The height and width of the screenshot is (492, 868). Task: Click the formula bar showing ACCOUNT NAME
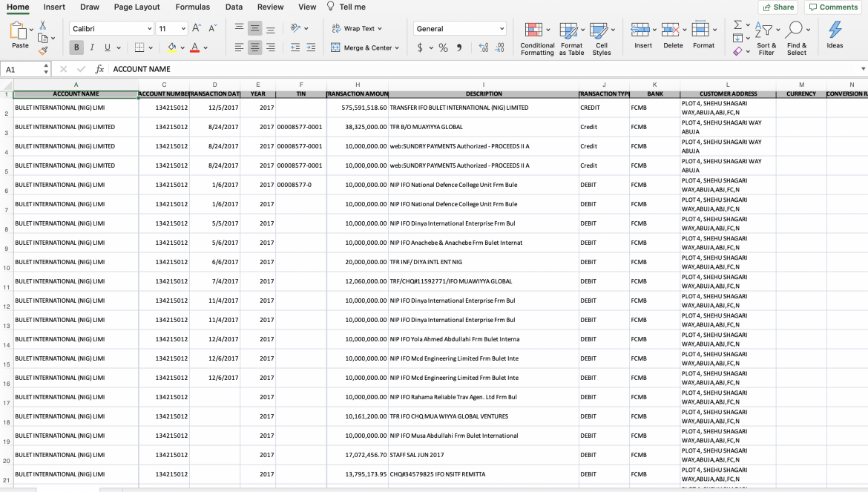pos(487,69)
